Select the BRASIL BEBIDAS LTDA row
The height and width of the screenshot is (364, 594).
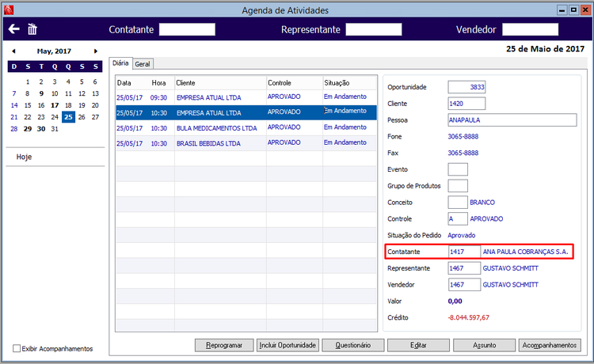[246, 143]
